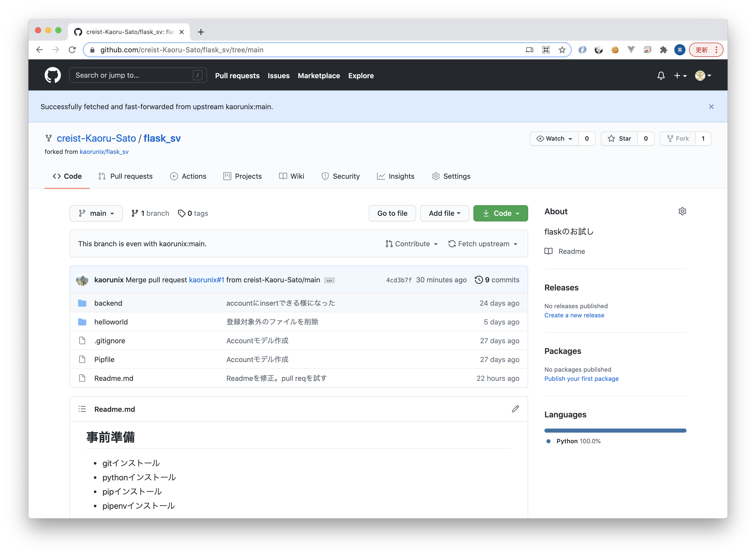Open the Readme table of contents icon

82,409
